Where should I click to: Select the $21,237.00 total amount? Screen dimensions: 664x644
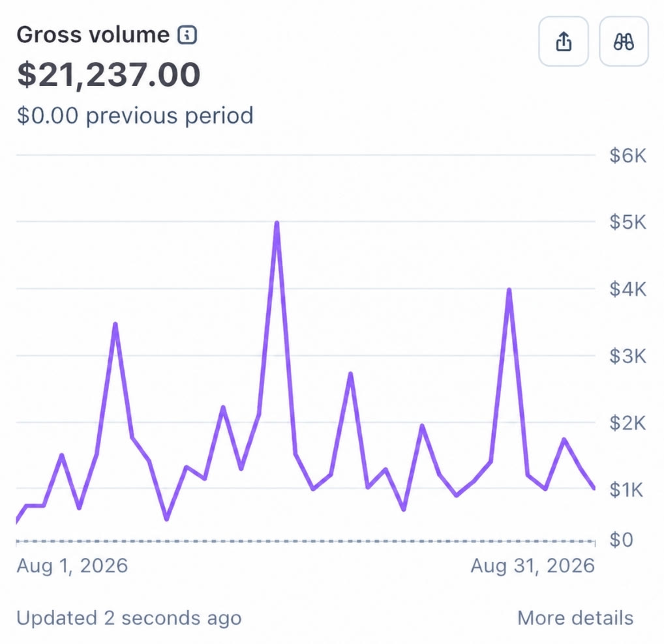pos(108,75)
